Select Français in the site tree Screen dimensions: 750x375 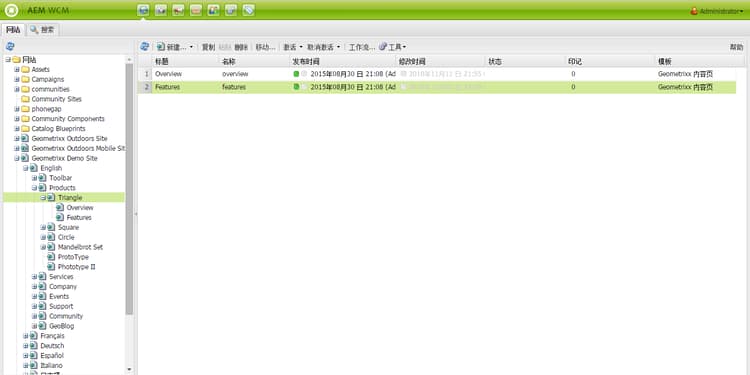[52, 336]
